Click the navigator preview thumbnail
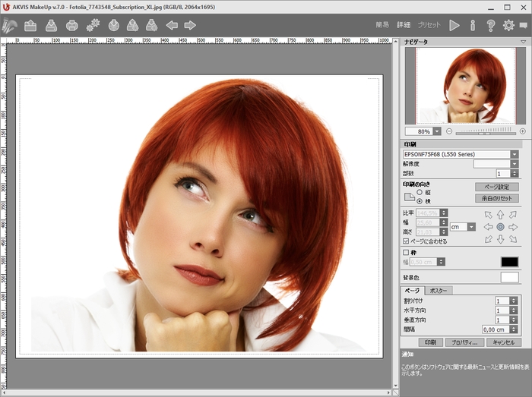The height and width of the screenshot is (397, 532). tap(465, 86)
